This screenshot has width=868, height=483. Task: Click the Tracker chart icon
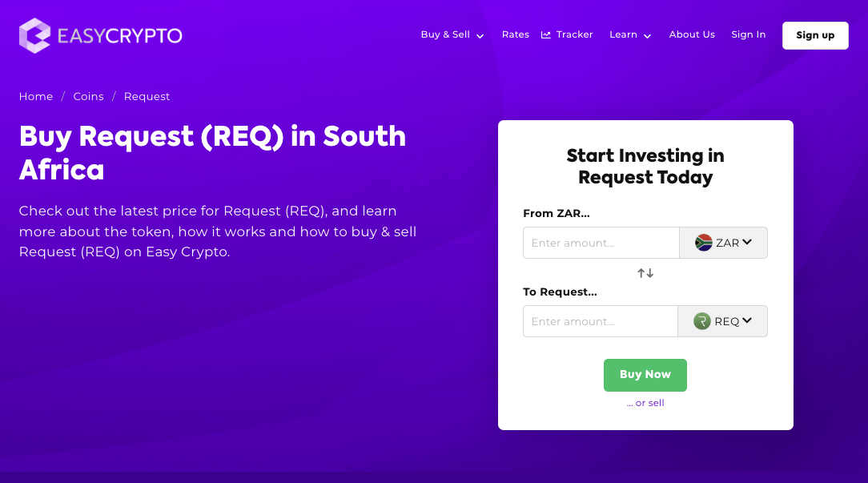tap(546, 35)
